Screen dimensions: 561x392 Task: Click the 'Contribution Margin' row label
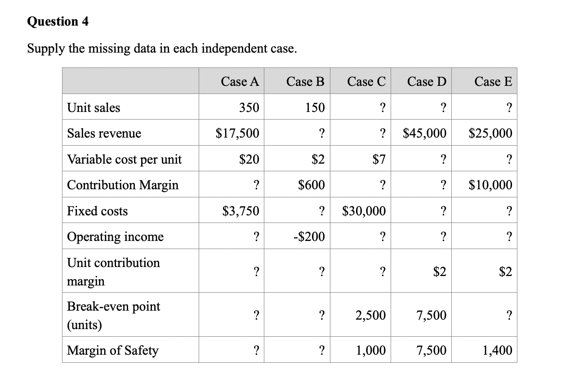pos(123,185)
